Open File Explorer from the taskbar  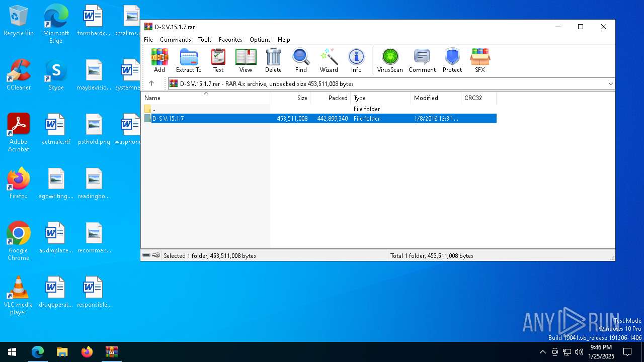(62, 352)
